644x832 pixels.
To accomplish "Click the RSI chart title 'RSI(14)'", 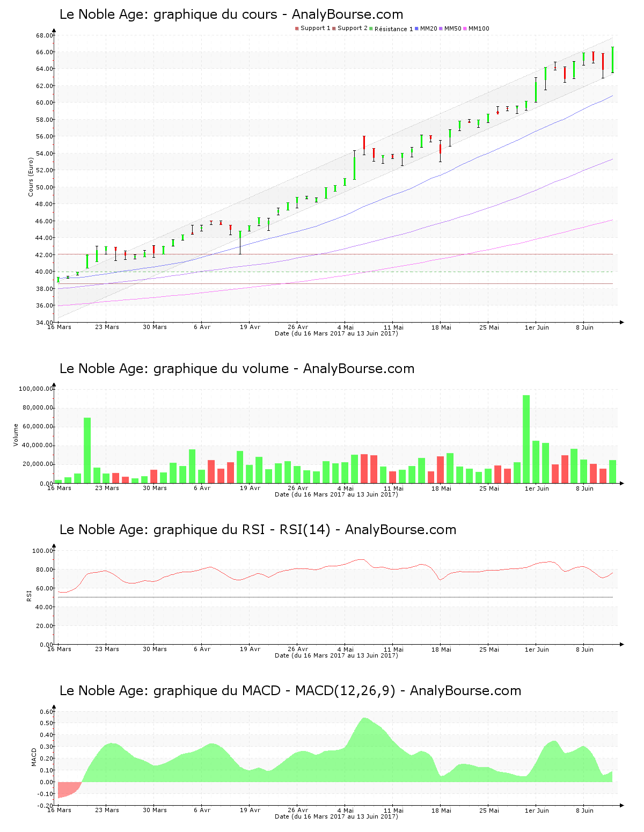I will [x=305, y=530].
